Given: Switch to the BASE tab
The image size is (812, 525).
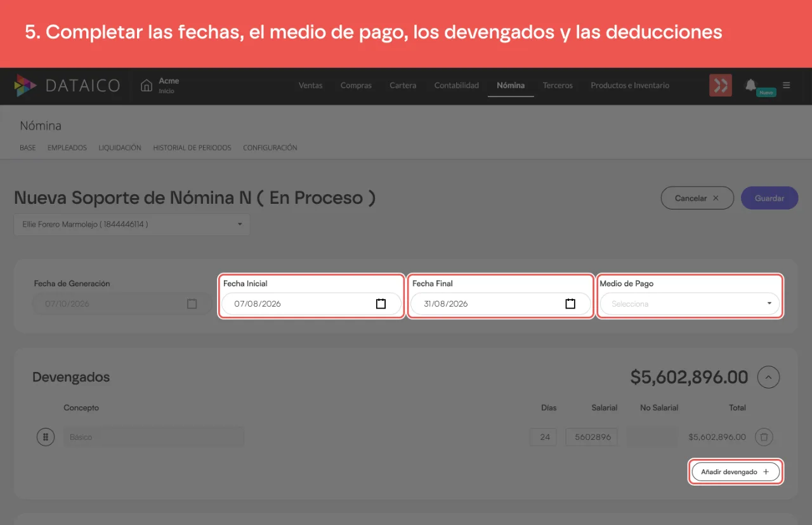Looking at the screenshot, I should (x=28, y=148).
